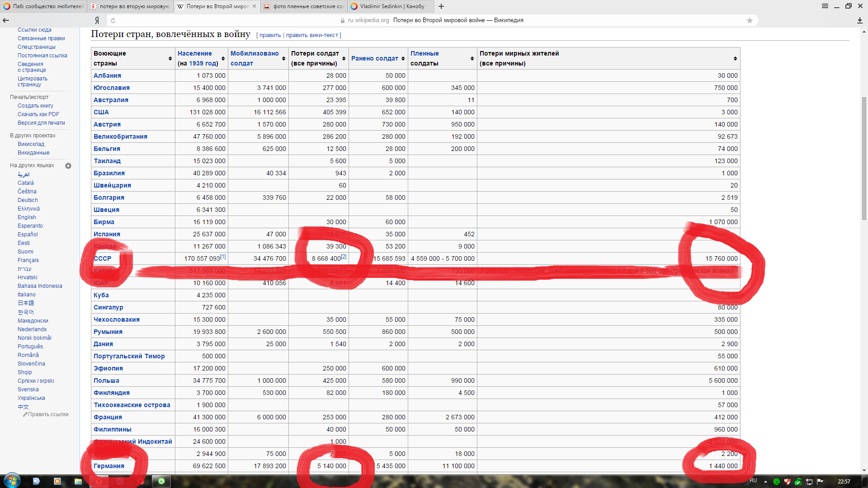Open a new tab with the plus icon
The height and width of the screenshot is (488, 868).
coord(441,6)
